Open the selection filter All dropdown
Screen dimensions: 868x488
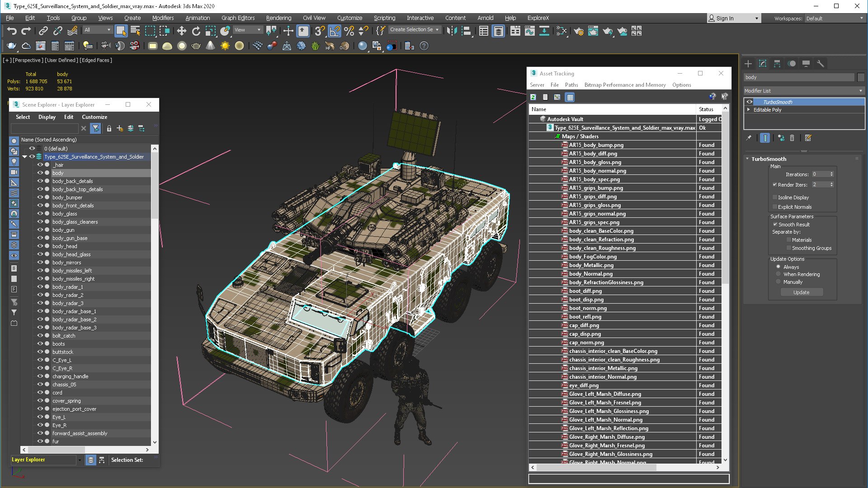[x=97, y=30]
